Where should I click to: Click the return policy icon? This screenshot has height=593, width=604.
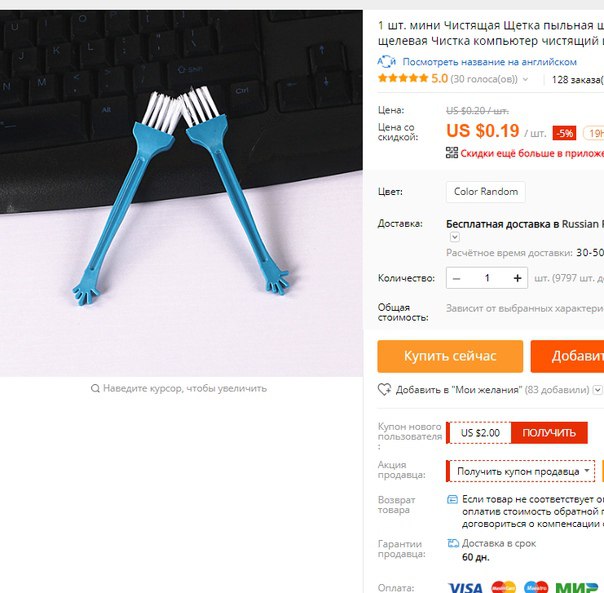pos(452,500)
